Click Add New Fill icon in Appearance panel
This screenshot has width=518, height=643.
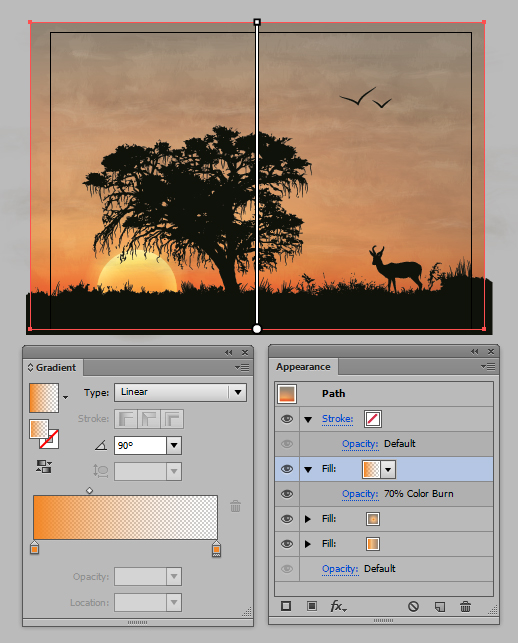pyautogui.click(x=312, y=606)
